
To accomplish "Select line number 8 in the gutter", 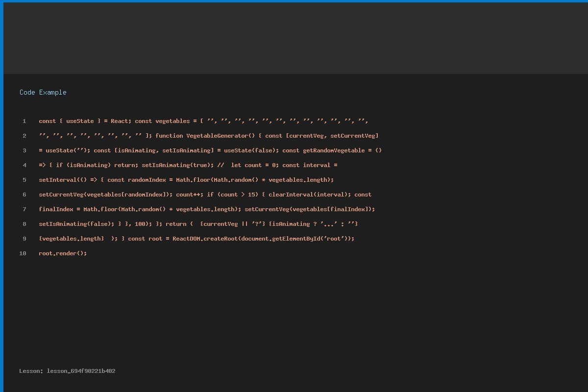I will coord(24,224).
